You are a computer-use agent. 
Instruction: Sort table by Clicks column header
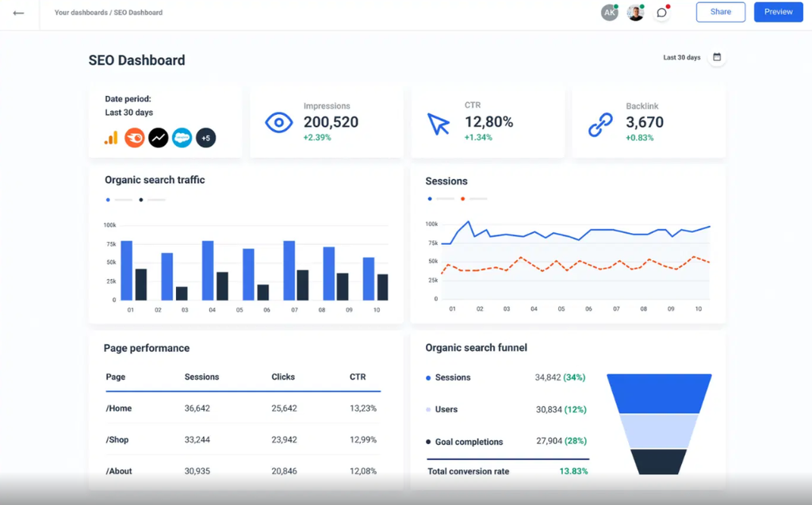click(283, 377)
